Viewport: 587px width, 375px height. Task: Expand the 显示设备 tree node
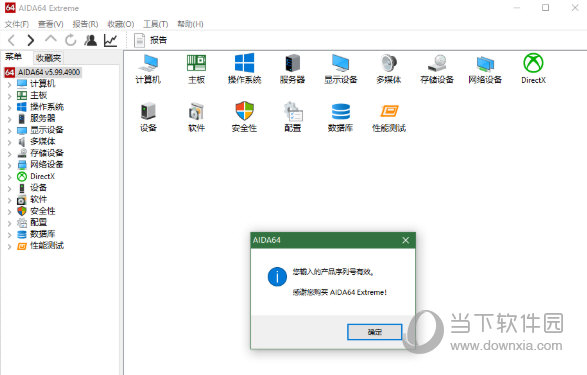point(9,131)
